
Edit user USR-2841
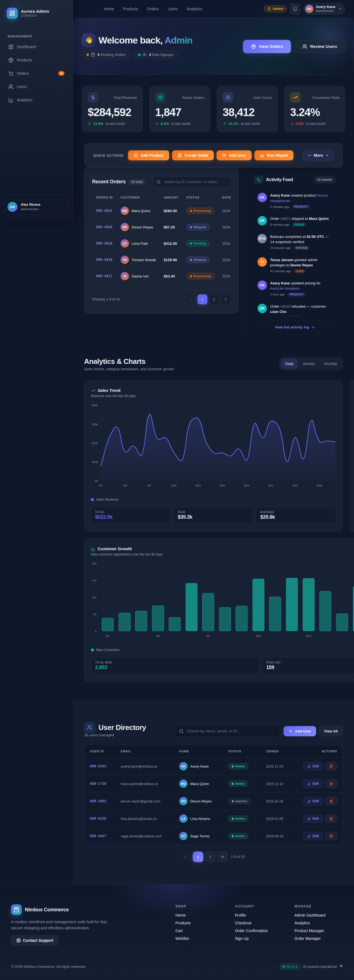[x=313, y=766]
